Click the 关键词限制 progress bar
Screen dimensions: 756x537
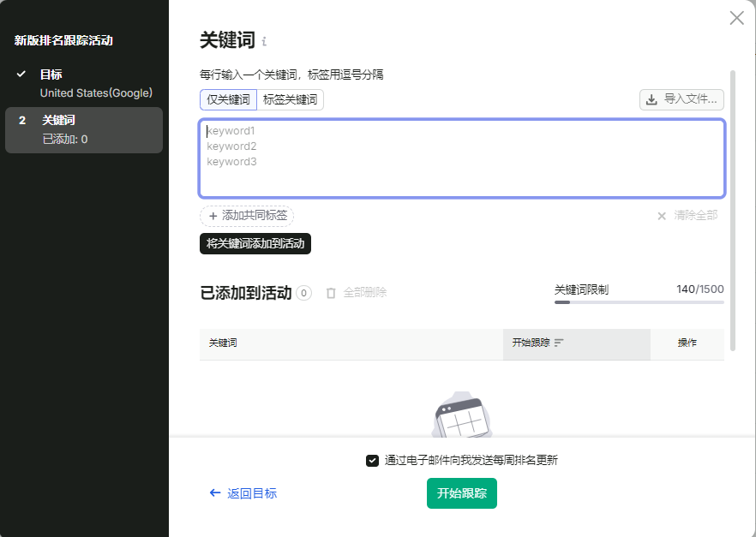pos(639,302)
